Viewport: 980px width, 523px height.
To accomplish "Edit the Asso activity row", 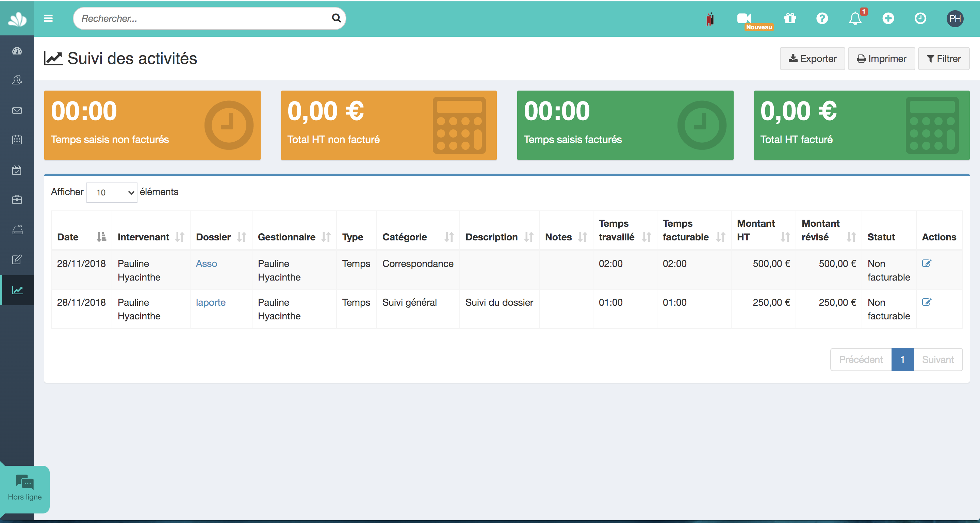I will pyautogui.click(x=926, y=263).
